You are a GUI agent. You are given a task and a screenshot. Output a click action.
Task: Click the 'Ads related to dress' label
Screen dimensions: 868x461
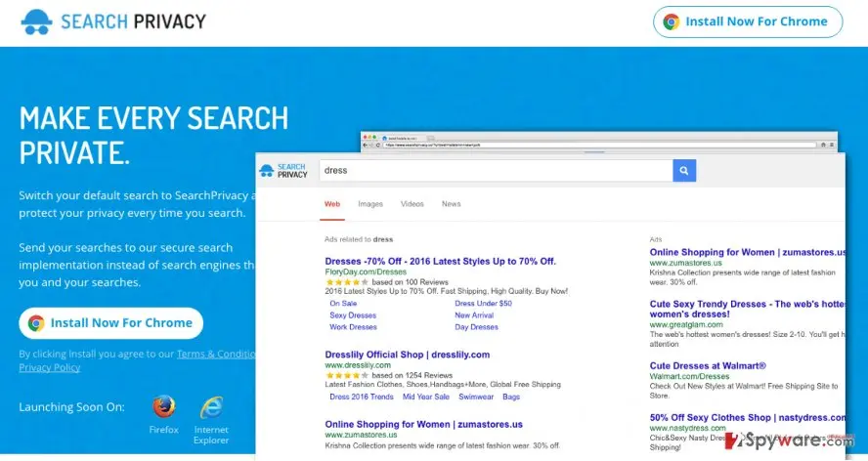point(359,239)
